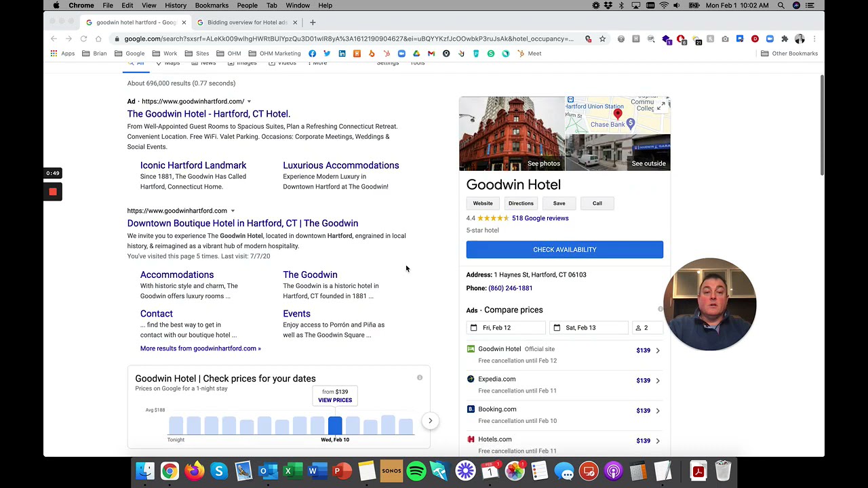Open check-in date Fri, Feb 12 picker

(x=506, y=328)
